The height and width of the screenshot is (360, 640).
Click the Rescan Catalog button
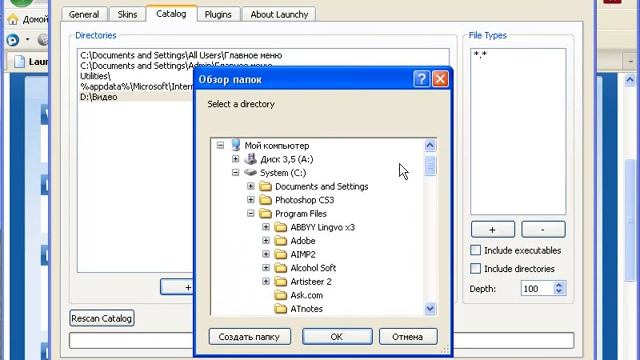click(102, 318)
